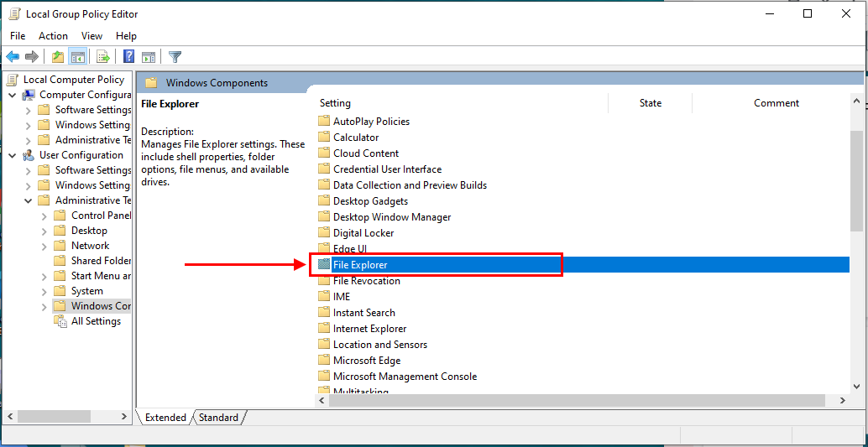The height and width of the screenshot is (447, 868).
Task: Select Microsoft Management Console row
Action: tap(405, 377)
